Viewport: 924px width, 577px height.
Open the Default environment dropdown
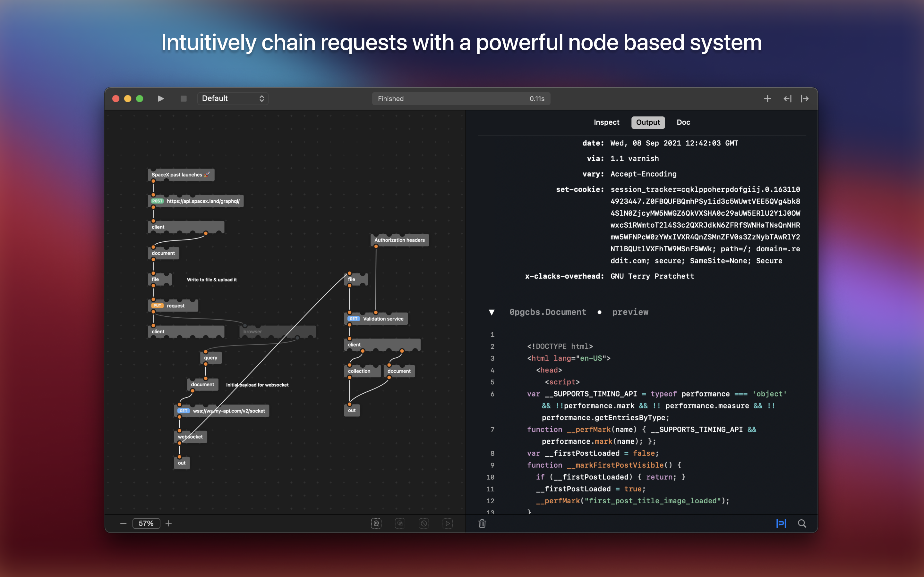point(233,98)
